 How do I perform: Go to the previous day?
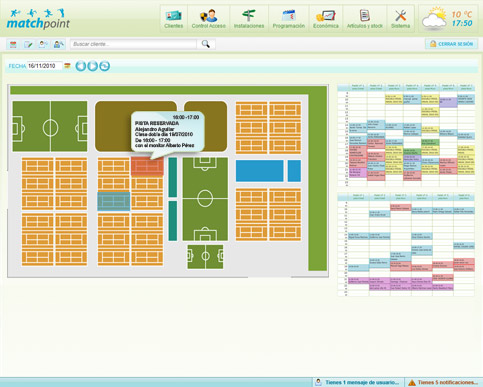tap(81, 66)
